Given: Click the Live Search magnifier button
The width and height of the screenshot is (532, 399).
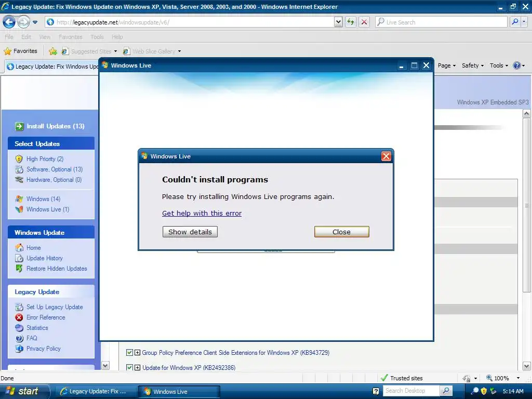Looking at the screenshot, I should [515, 22].
